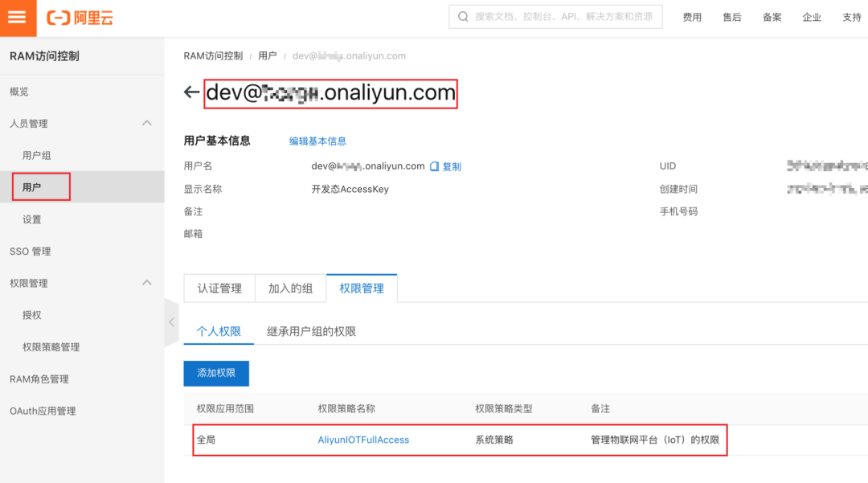
Task: Open 概览 in the sidebar
Action: click(x=18, y=92)
